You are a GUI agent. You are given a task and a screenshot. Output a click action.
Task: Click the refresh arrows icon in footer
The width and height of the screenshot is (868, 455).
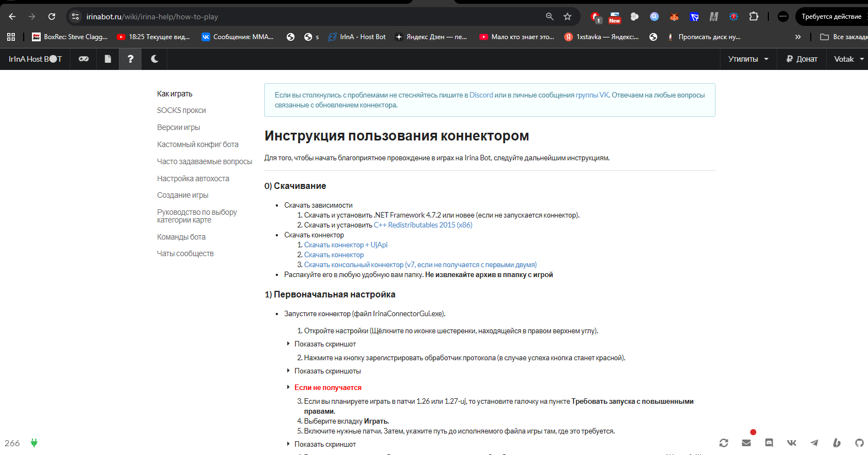[x=724, y=443]
